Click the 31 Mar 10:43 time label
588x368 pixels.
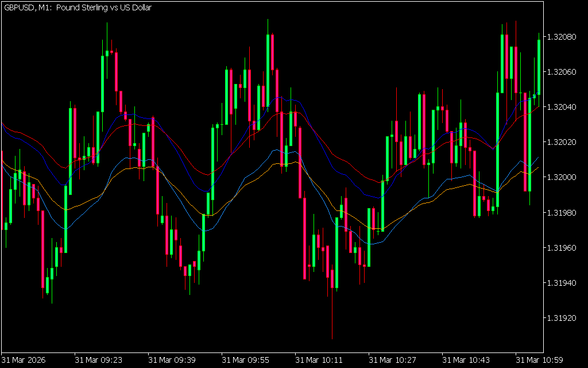(466, 360)
